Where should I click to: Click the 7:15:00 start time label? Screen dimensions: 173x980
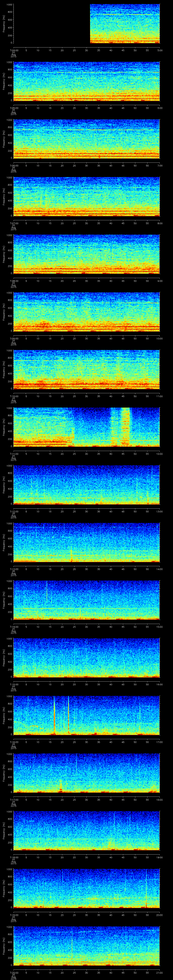[x=14, y=684]
